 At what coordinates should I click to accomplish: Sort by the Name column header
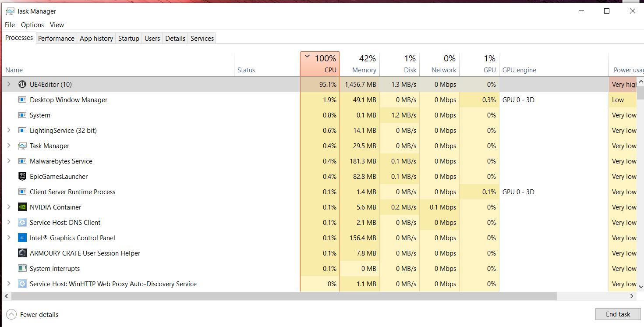click(118, 64)
